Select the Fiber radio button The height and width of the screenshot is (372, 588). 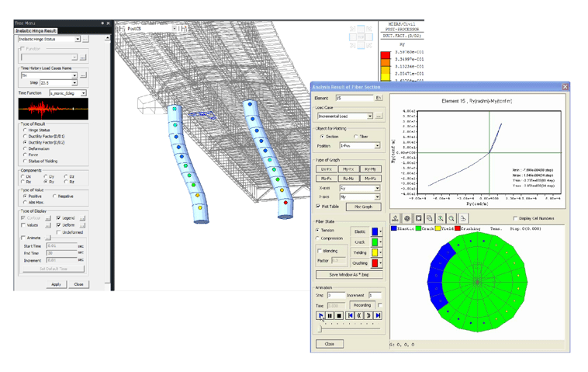click(356, 137)
